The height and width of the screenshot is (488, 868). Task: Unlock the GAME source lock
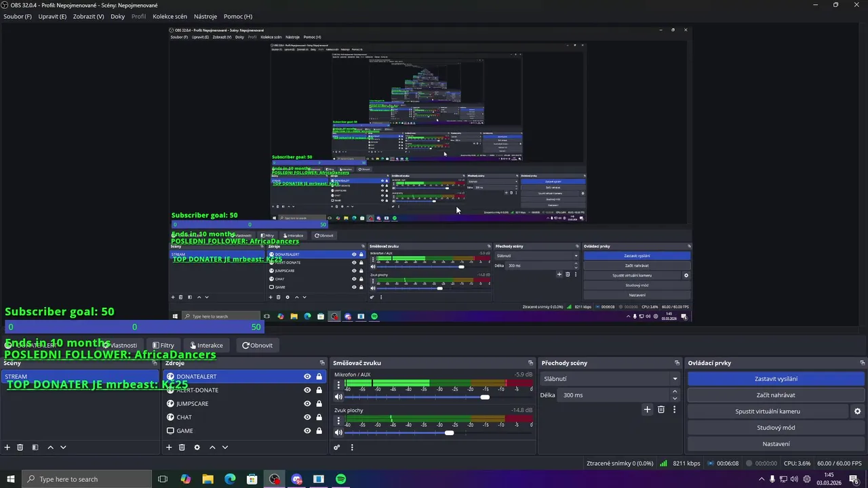pos(319,431)
